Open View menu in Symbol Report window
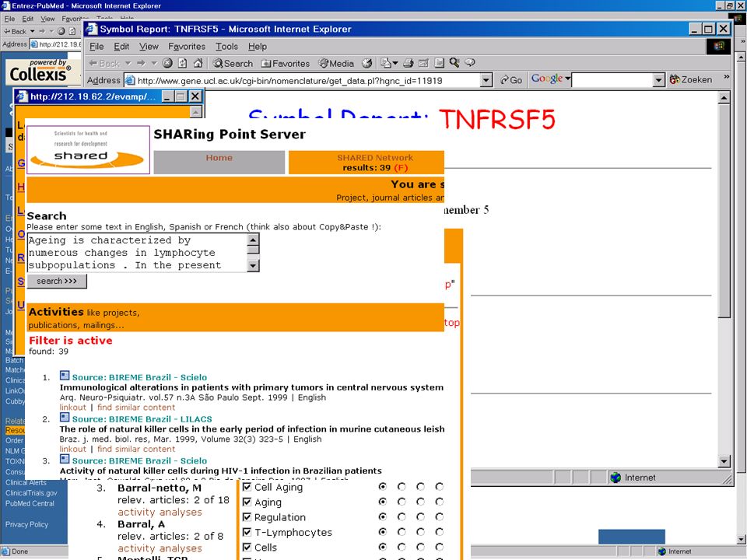747x560 pixels. [149, 47]
